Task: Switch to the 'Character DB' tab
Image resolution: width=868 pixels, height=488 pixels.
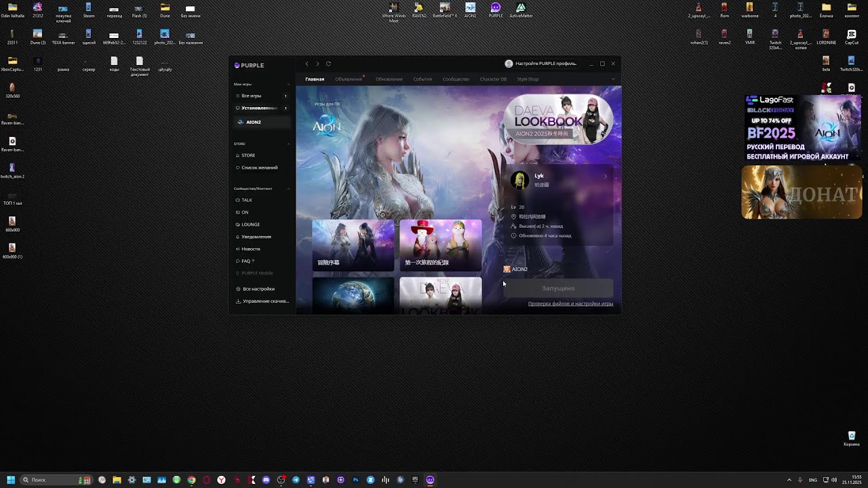Action: tap(493, 79)
